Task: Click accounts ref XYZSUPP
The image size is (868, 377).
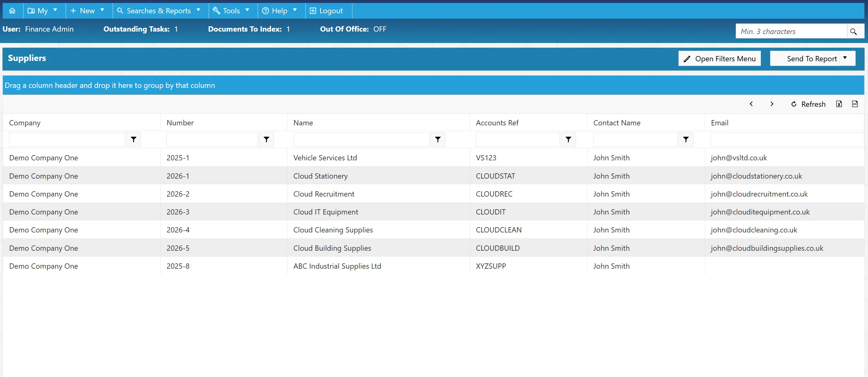Action: pyautogui.click(x=491, y=266)
